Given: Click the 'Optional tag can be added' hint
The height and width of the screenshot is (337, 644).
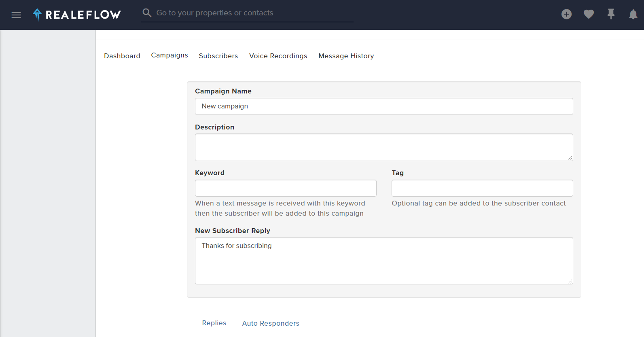Looking at the screenshot, I should 479,203.
